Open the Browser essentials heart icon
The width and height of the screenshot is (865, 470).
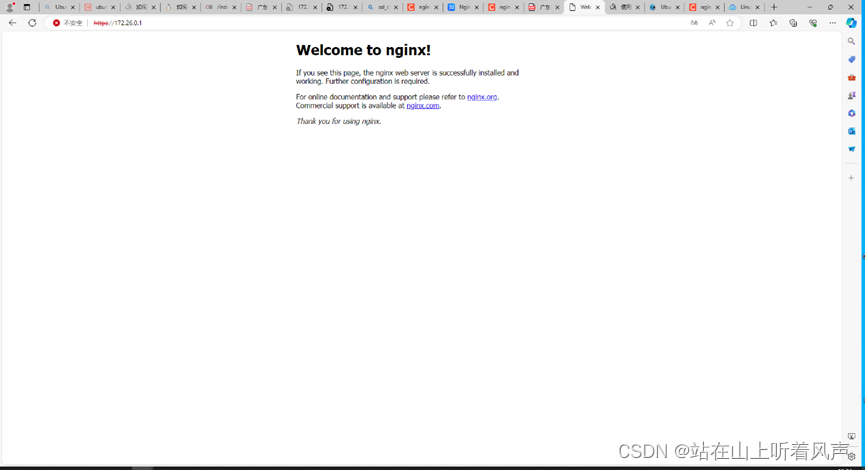pyautogui.click(x=813, y=23)
